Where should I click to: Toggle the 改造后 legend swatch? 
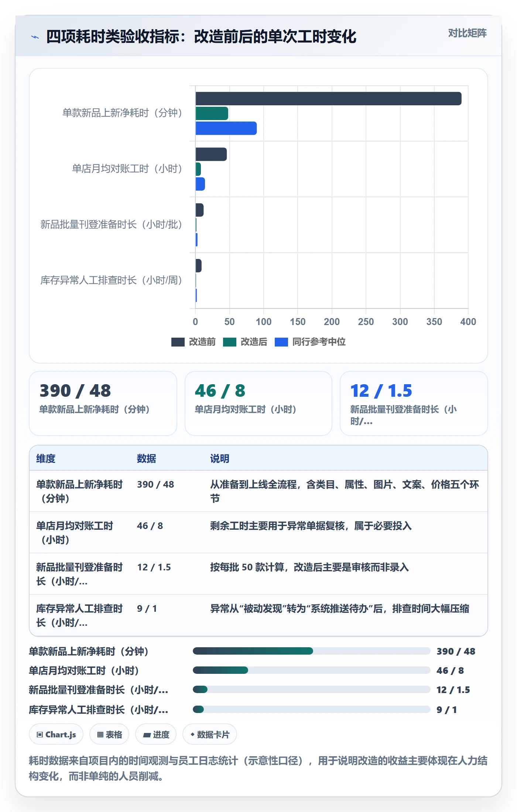point(229,342)
